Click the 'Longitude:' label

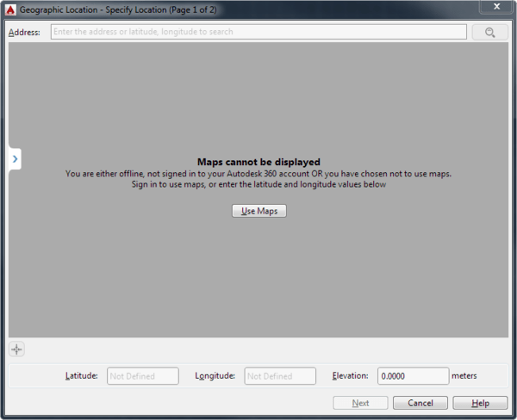[x=215, y=375]
